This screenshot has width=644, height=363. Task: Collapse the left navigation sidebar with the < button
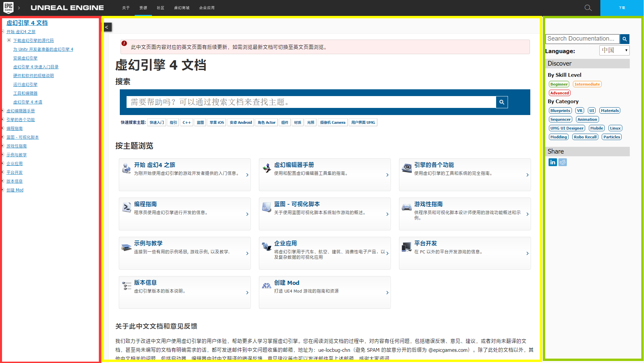[x=107, y=27]
